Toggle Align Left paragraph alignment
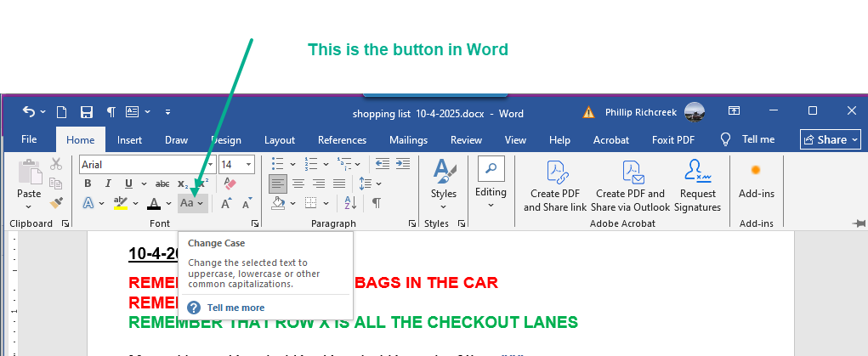 [x=279, y=184]
